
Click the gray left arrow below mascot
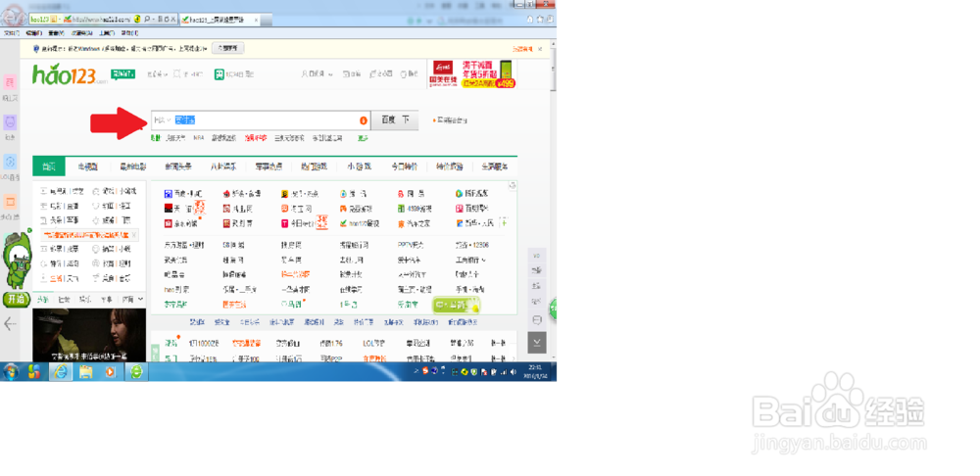pos(10,323)
